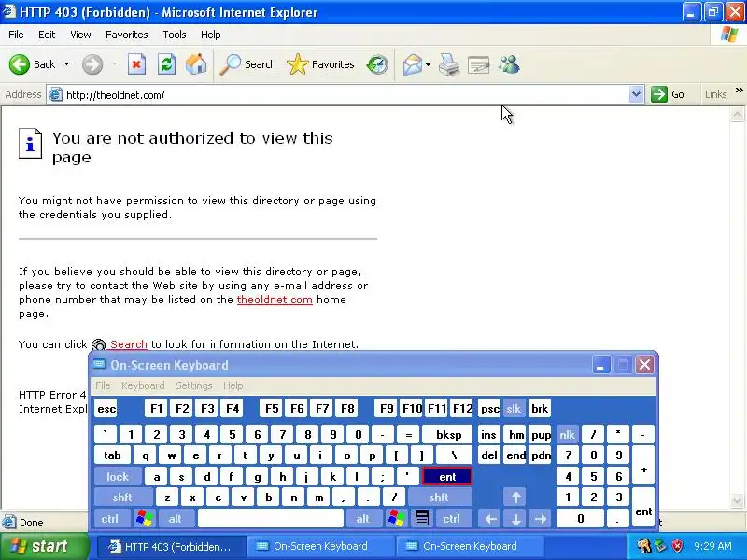Click the scroll up arrow of page
This screenshot has height=560, width=747.
click(737, 115)
